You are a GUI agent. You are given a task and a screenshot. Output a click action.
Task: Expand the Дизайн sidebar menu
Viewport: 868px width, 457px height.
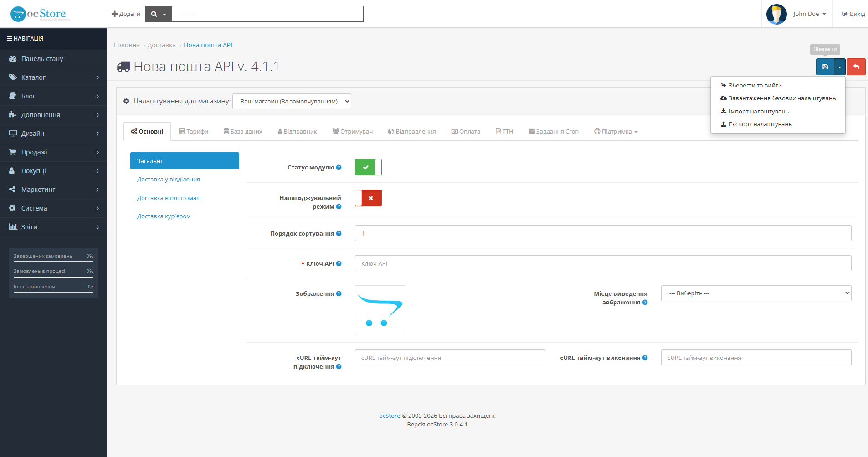point(53,134)
